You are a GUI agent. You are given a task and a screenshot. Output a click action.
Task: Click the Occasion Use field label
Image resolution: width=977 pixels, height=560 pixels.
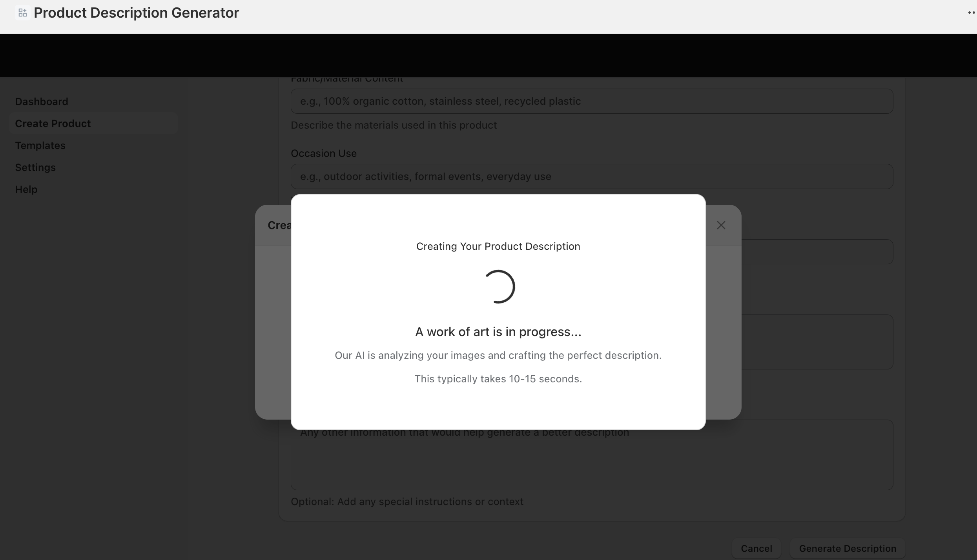pyautogui.click(x=323, y=153)
